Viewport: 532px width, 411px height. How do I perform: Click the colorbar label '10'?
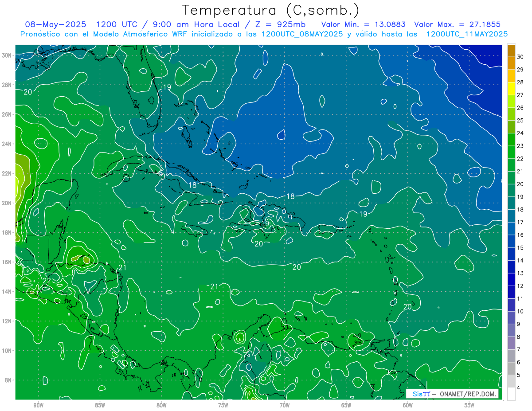[x=520, y=311]
